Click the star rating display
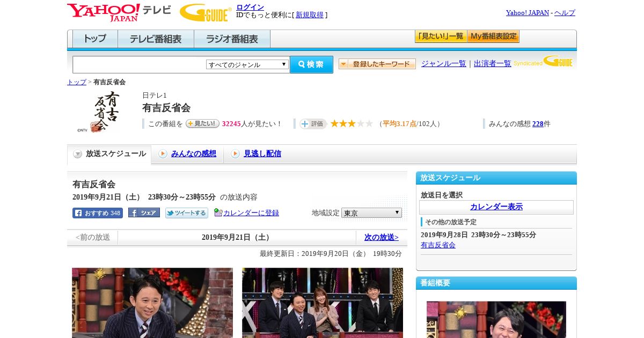This screenshot has width=644, height=338. tap(352, 123)
